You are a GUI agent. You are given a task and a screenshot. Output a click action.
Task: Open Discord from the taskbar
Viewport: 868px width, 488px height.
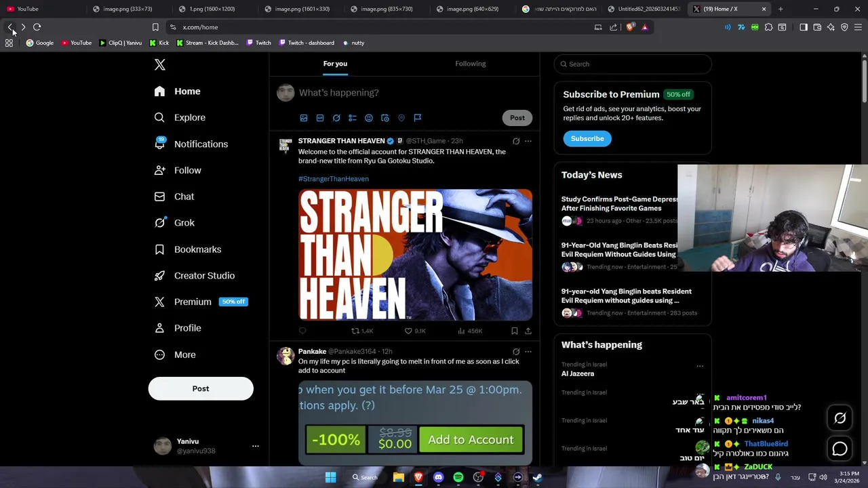[x=438, y=477]
